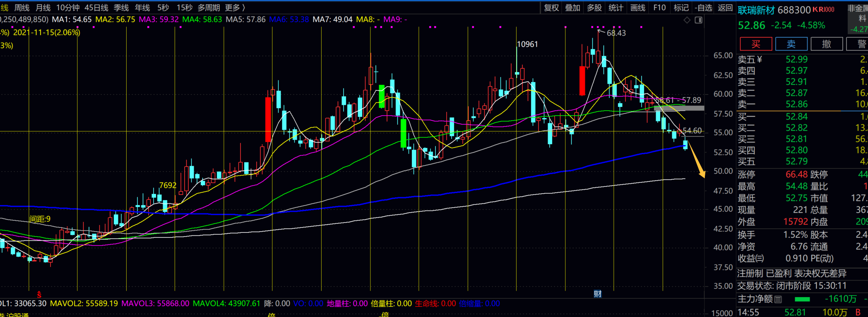Switch to the 月线 monthly chart
This screenshot has width=868, height=317.
[x=43, y=8]
